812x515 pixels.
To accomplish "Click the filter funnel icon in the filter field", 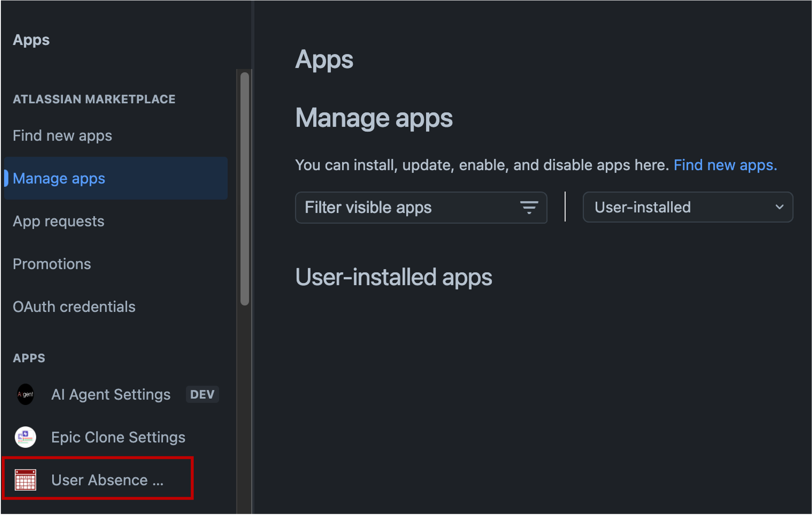I will (529, 208).
